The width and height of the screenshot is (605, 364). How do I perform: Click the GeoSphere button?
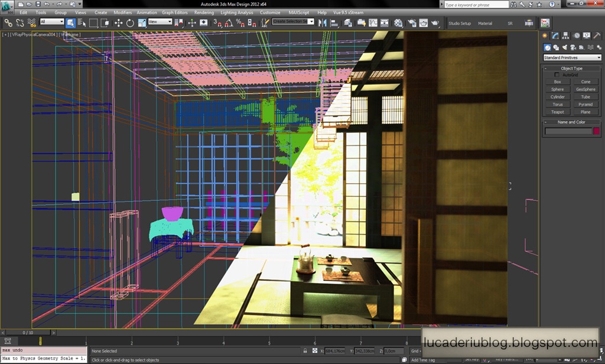(586, 89)
